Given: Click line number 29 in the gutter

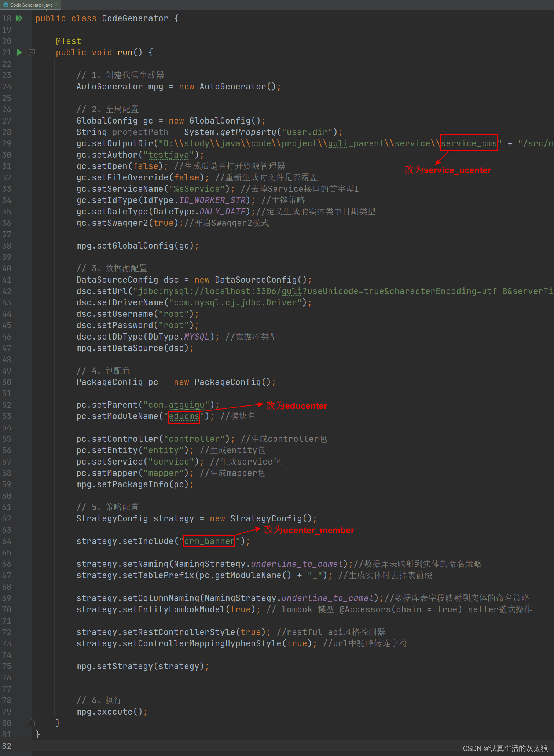Looking at the screenshot, I should pos(7,143).
